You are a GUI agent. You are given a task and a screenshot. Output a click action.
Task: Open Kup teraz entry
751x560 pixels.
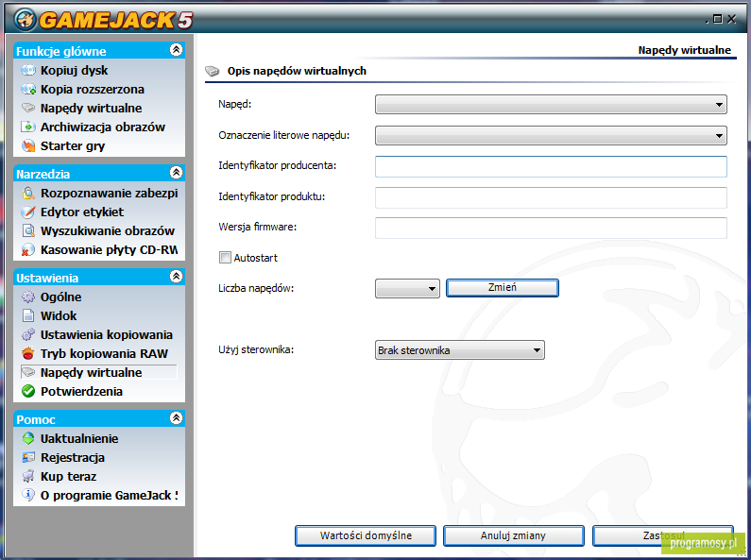pos(69,477)
